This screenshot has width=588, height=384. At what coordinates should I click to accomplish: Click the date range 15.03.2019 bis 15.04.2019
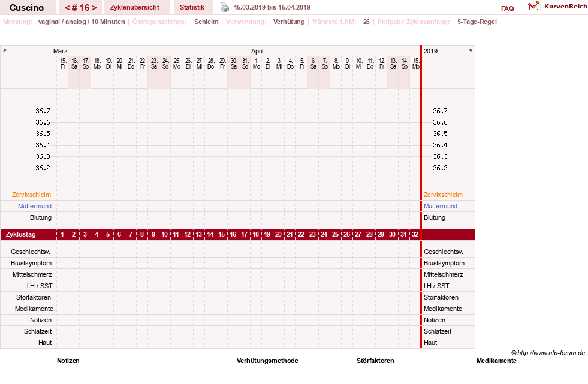pyautogui.click(x=272, y=7)
